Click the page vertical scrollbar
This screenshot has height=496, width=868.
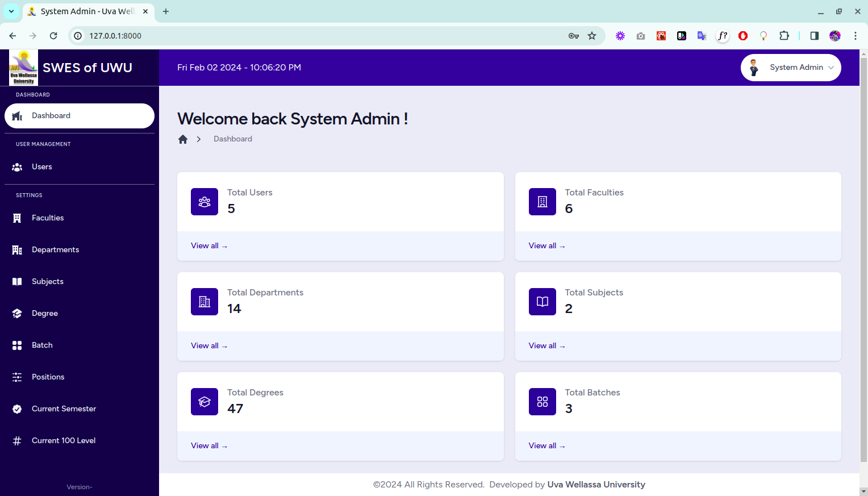click(863, 256)
